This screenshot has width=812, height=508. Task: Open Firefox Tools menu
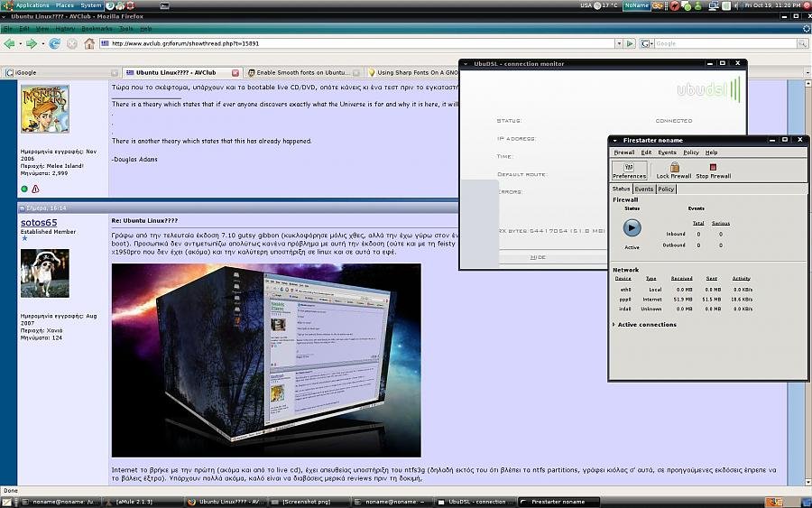pyautogui.click(x=125, y=29)
